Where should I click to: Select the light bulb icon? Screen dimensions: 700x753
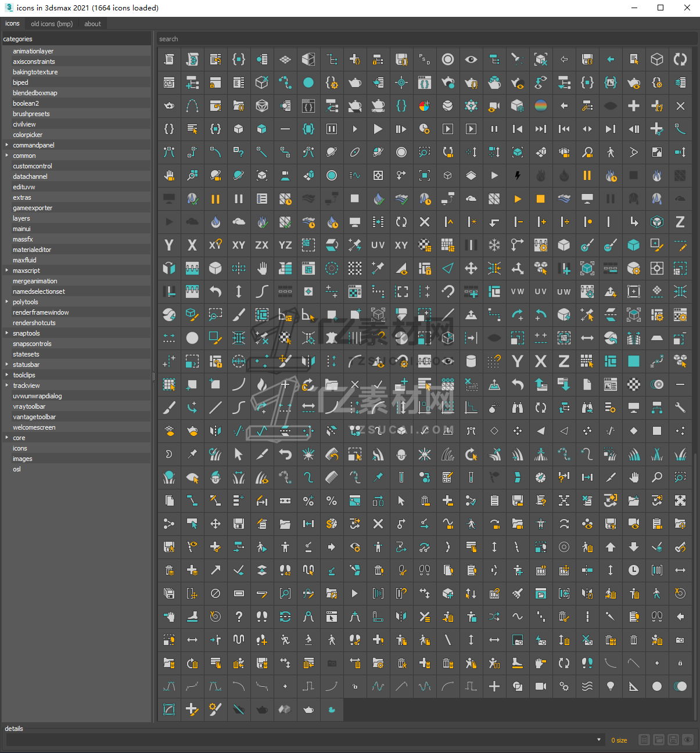pyautogui.click(x=611, y=686)
